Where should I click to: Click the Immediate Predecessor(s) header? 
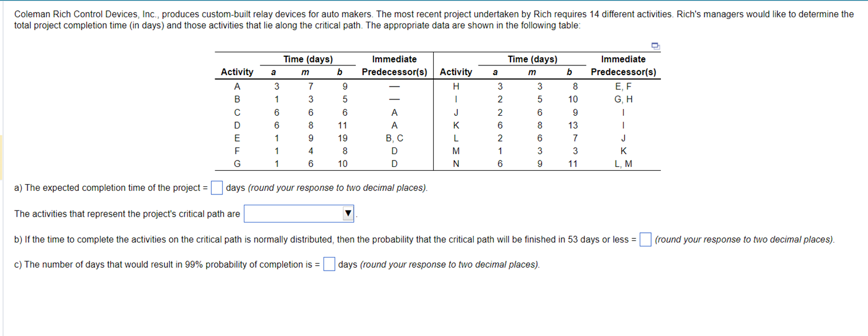[394, 65]
